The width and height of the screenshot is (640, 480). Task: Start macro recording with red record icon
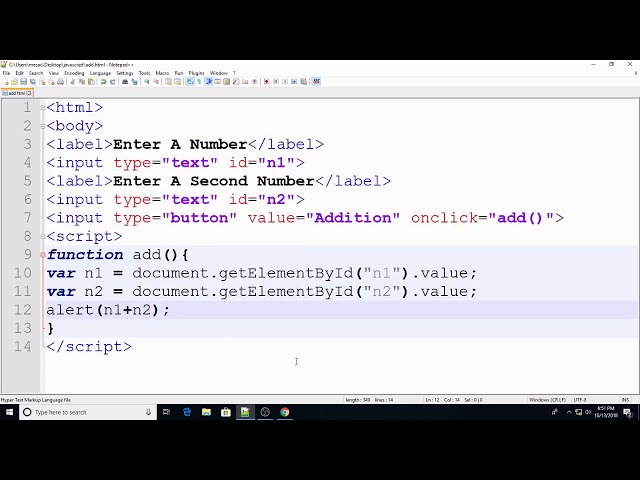(x=267, y=82)
